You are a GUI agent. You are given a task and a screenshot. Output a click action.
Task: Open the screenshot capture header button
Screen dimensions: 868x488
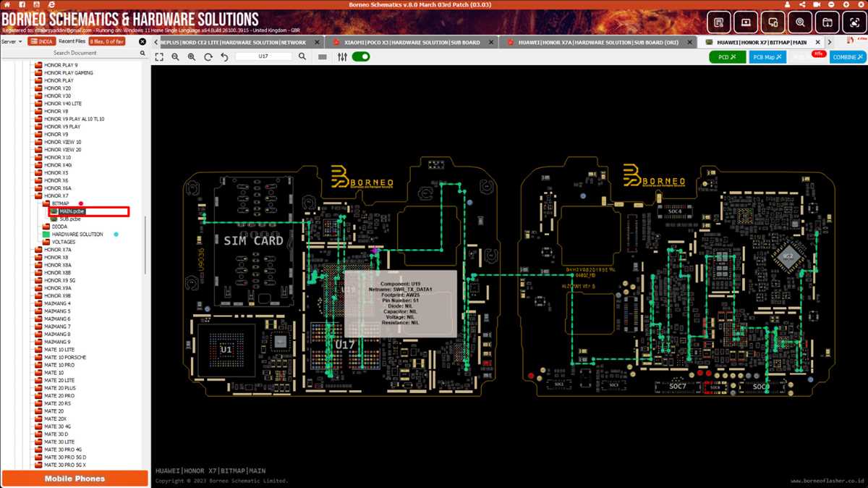click(855, 22)
